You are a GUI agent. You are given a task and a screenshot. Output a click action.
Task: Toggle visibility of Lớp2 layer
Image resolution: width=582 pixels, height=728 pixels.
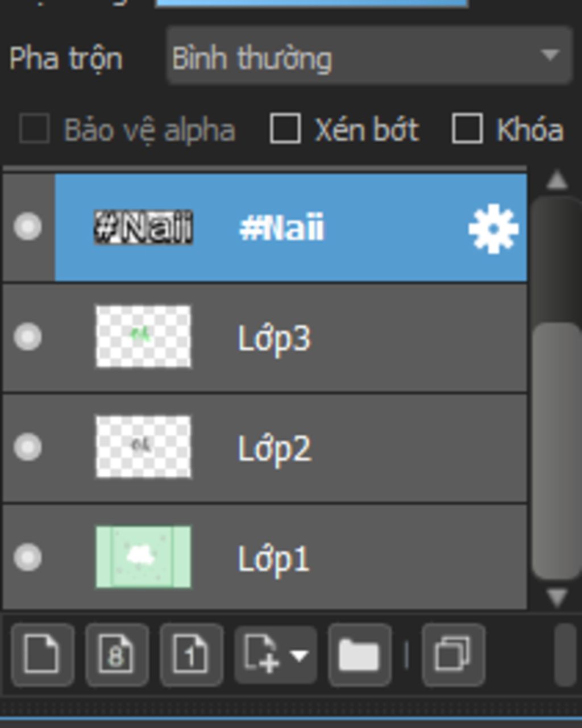point(28,447)
